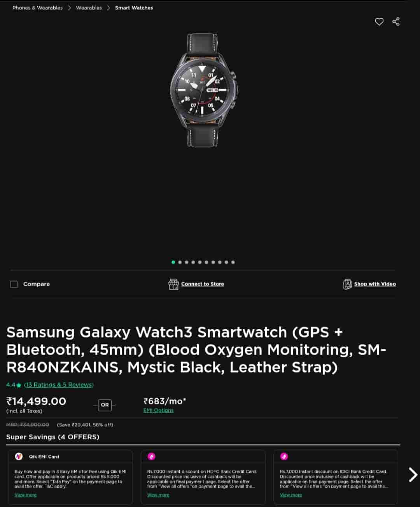Viewport: 420px width, 507px height.
Task: Open EMI Options link
Action: coord(158,410)
